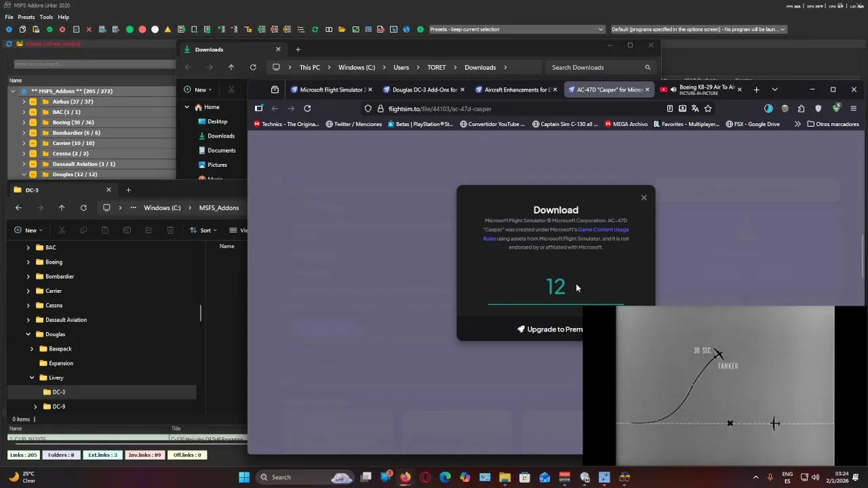Toggle the yellow checkbox for Douglas (12 / 12)
Image resolution: width=868 pixels, height=488 pixels.
pyautogui.click(x=33, y=174)
